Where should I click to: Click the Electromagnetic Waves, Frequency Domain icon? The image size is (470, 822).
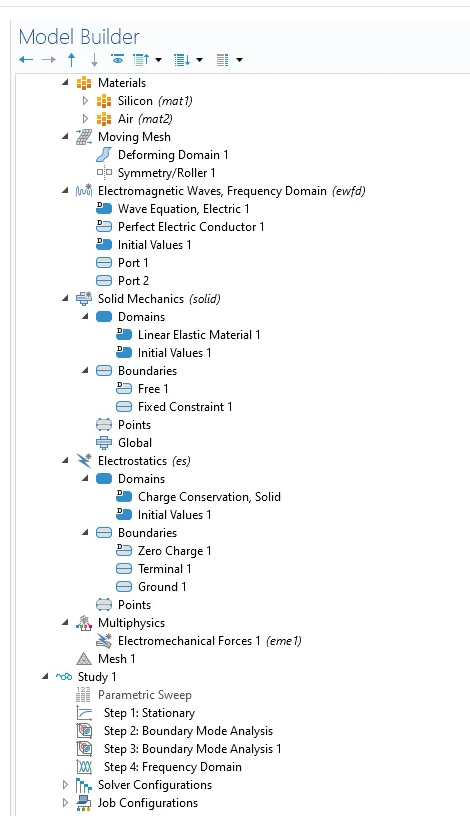coord(84,191)
